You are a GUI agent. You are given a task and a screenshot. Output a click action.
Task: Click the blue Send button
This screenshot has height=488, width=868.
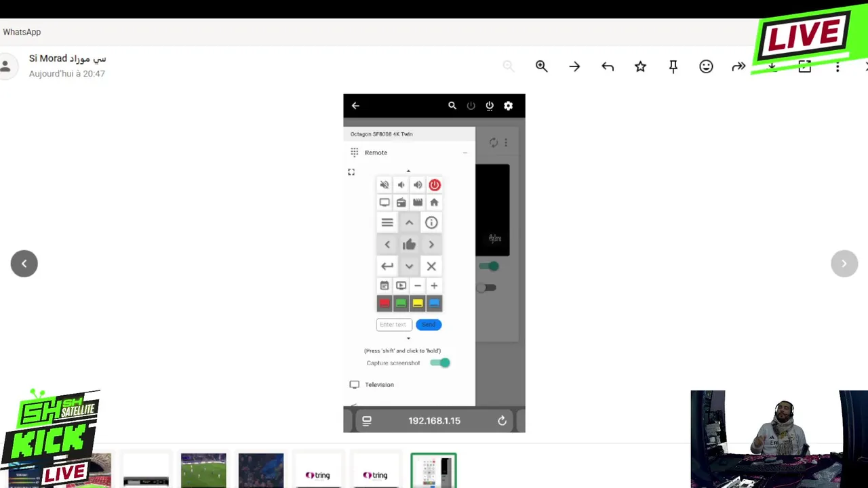pyautogui.click(x=429, y=325)
